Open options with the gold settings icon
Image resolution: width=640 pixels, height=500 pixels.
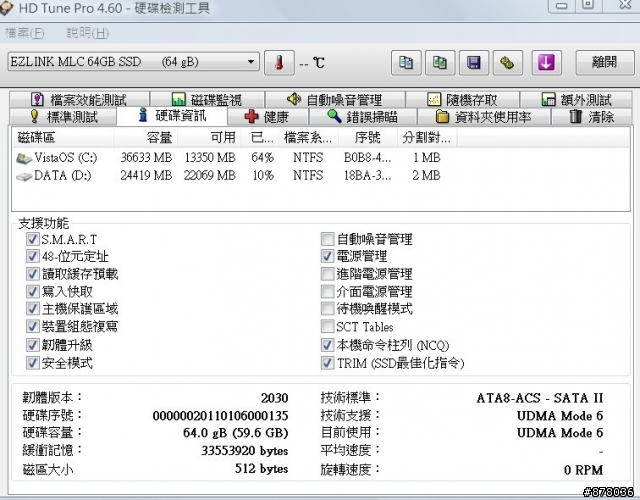pos(508,63)
